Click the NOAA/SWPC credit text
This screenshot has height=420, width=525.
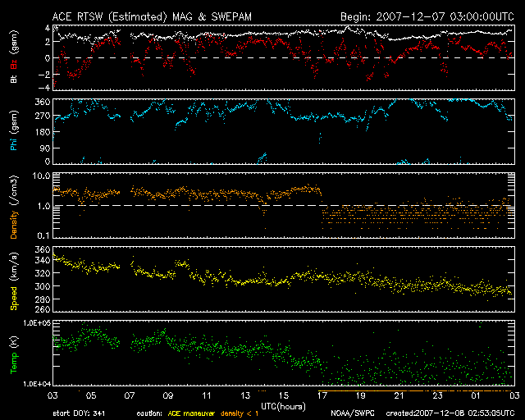click(x=349, y=414)
